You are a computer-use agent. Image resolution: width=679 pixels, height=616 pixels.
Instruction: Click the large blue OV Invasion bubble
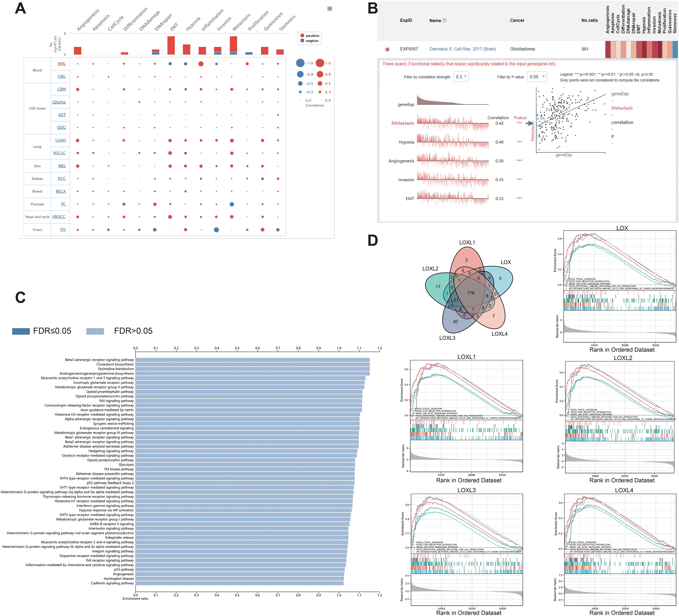click(216, 230)
